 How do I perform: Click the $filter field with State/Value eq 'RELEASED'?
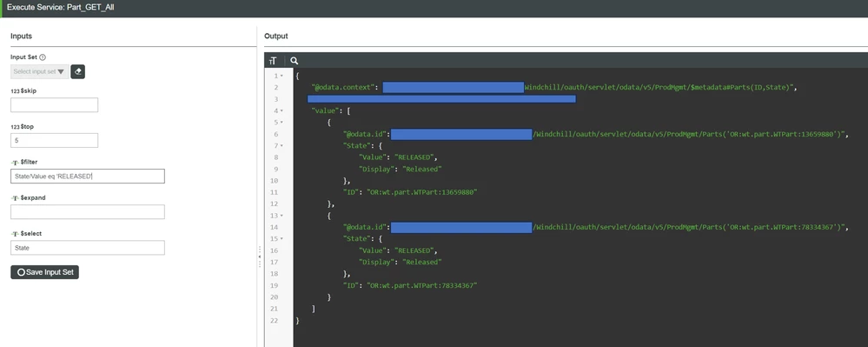click(88, 177)
